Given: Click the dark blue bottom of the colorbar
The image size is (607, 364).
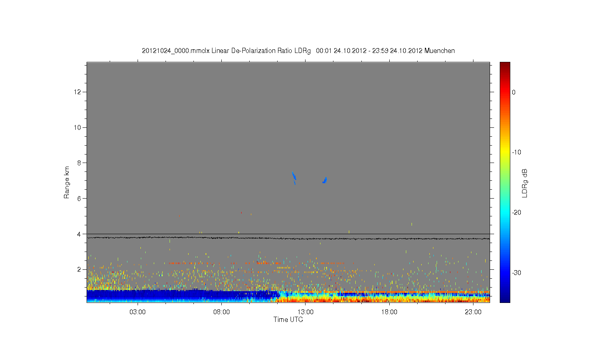Looking at the screenshot, I should point(505,298).
